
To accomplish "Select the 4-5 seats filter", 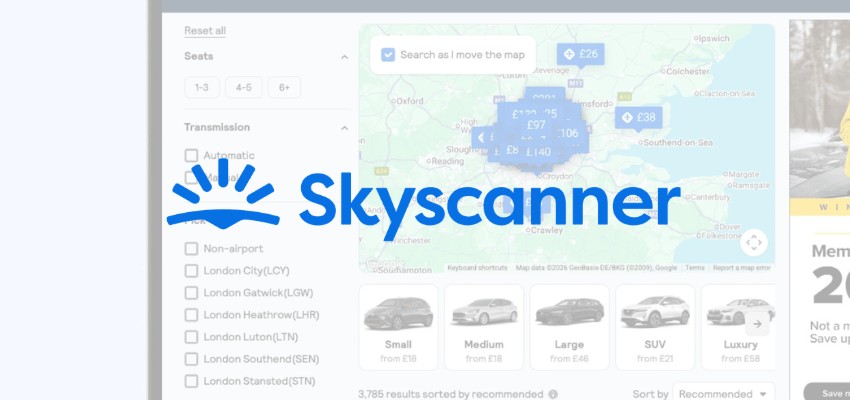I will coord(243,88).
